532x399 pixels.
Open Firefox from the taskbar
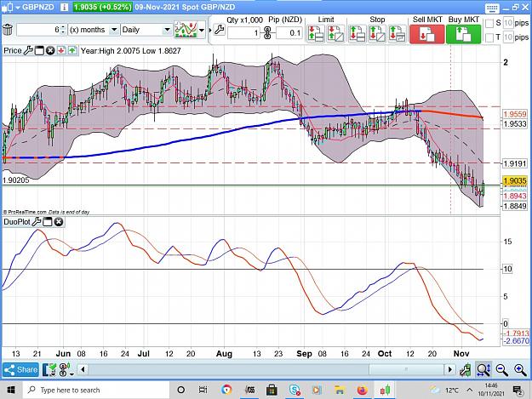pos(362,390)
